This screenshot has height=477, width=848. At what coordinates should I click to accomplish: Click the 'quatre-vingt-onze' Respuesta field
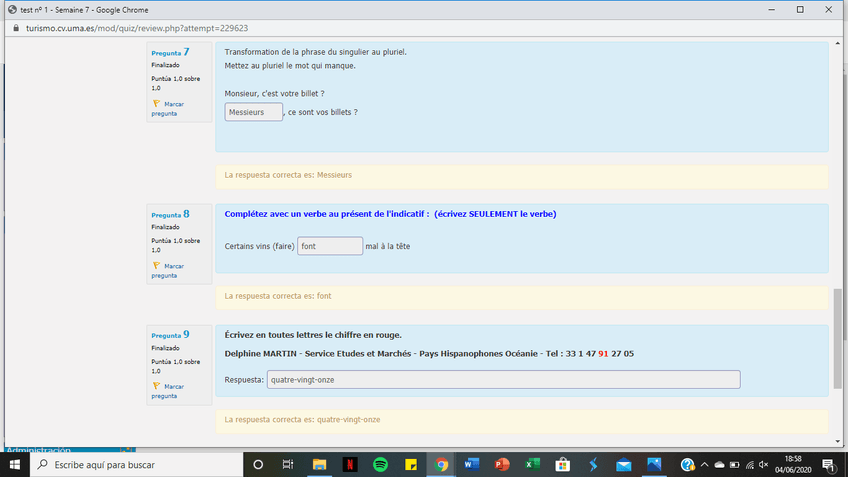503,379
